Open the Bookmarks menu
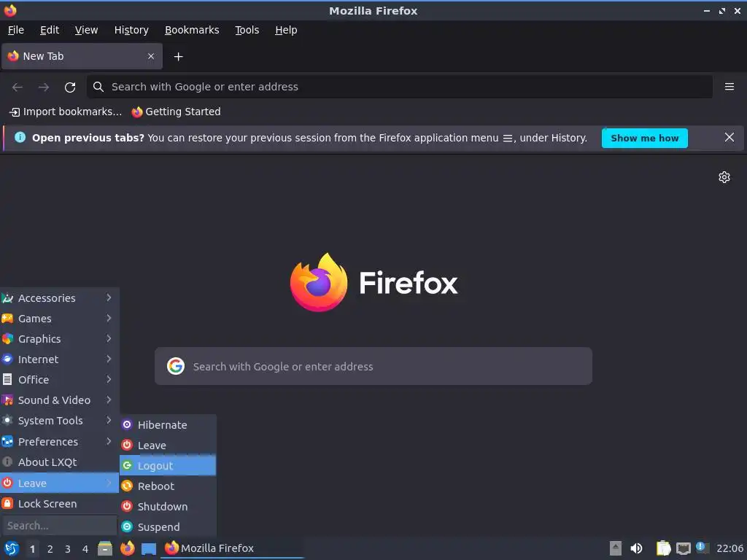 coord(192,30)
